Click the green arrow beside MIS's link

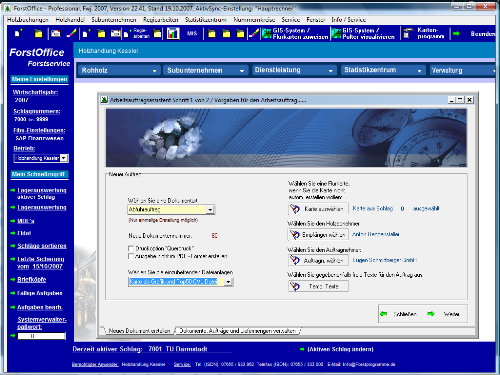coord(13,221)
